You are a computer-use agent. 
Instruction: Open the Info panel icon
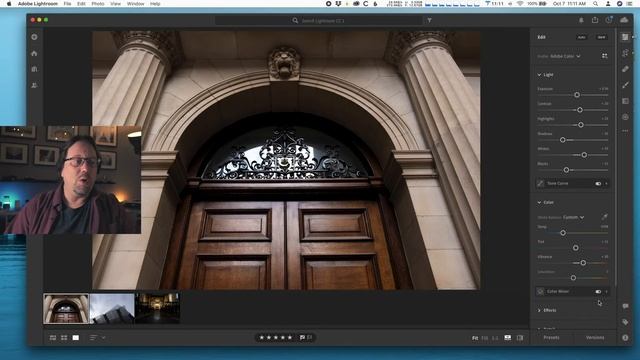(x=625, y=338)
